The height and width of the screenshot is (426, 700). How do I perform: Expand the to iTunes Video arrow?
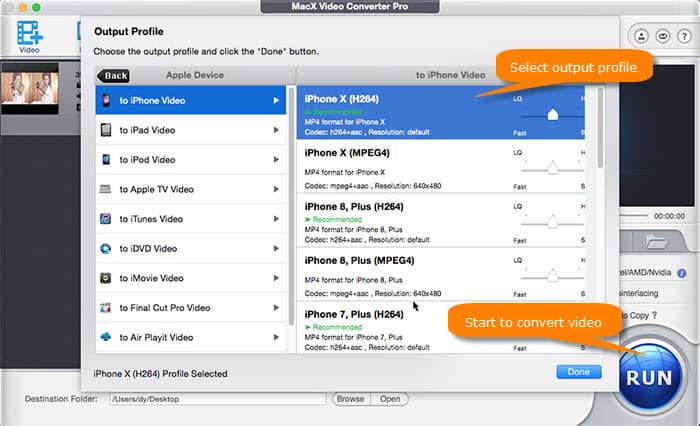coord(276,219)
